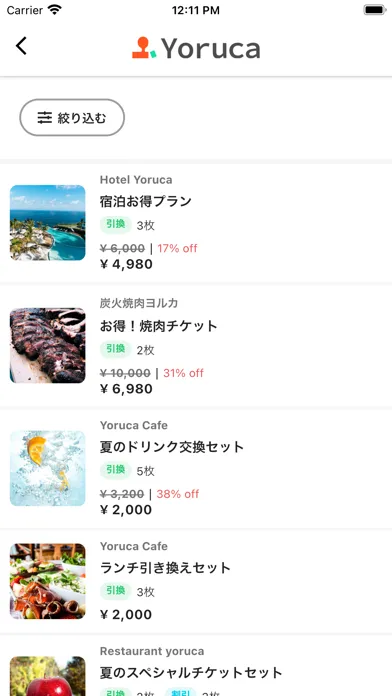Tap the 引換 badge on 焼肉チケット
The height and width of the screenshot is (696, 392).
coord(115,349)
